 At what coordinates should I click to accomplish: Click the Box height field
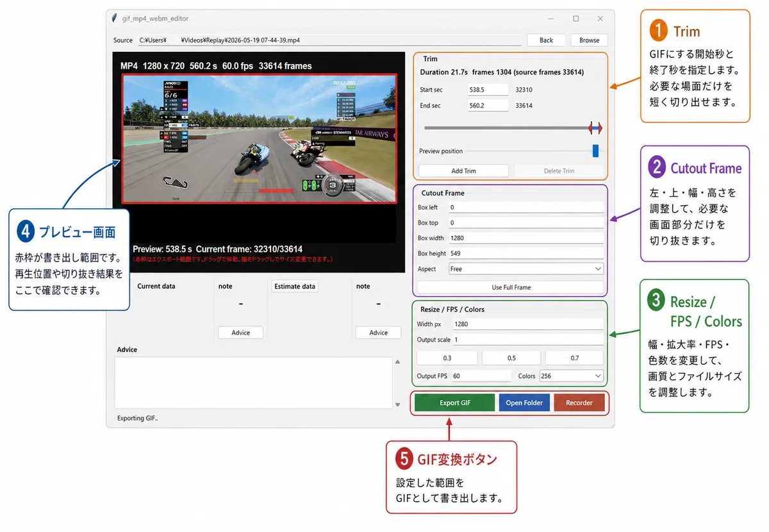click(x=525, y=254)
